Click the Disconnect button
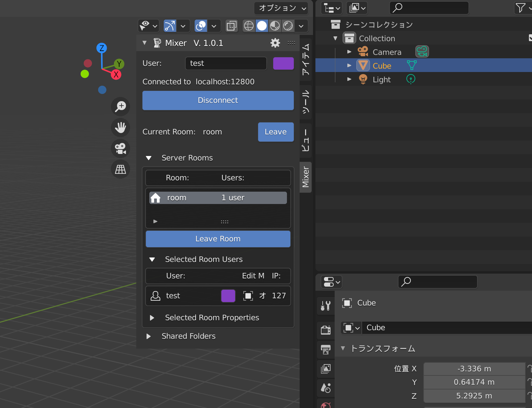 pyautogui.click(x=218, y=100)
